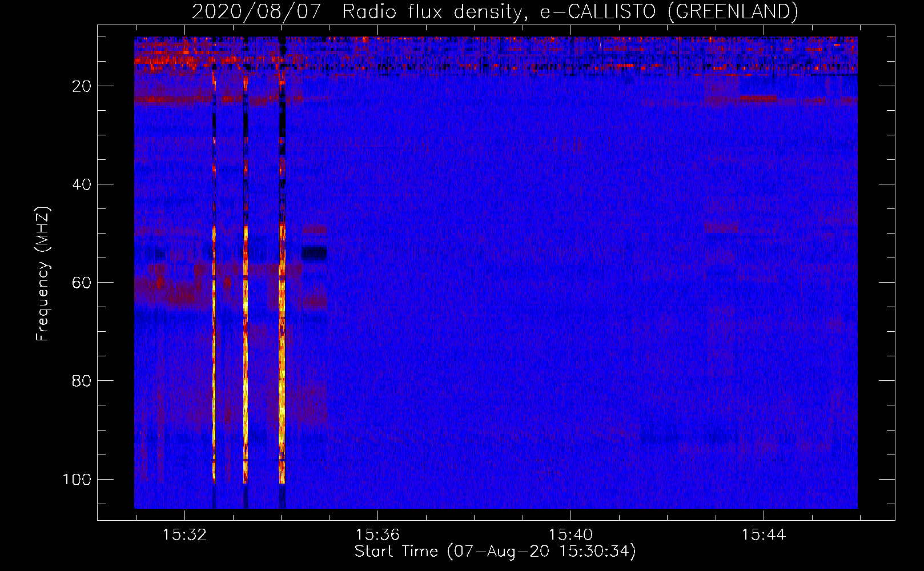Click the 15:44 time tick label

(764, 535)
